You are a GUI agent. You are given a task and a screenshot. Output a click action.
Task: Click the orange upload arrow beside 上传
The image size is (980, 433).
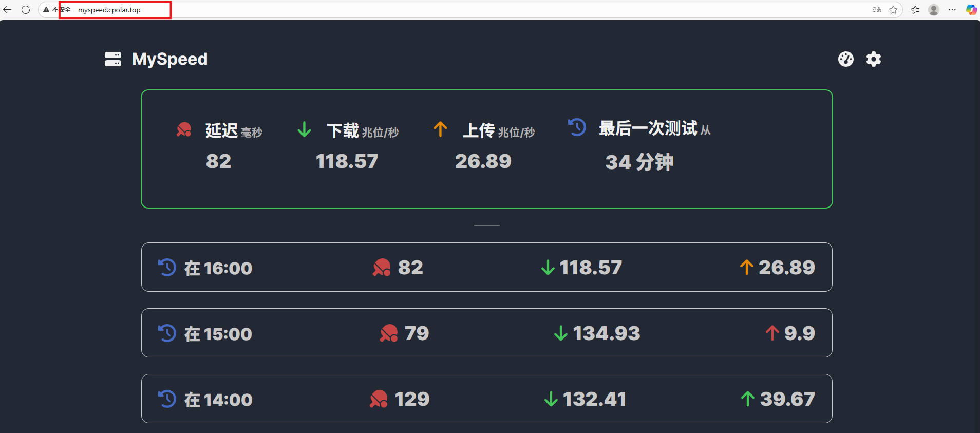point(440,129)
